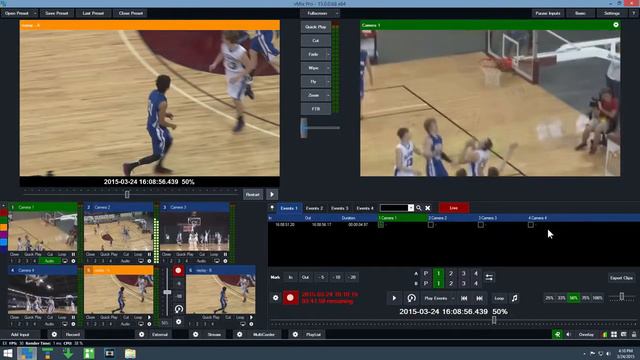The image size is (640, 360).
Task: Toggle Audio on Camera 2 input
Action: coord(125,261)
